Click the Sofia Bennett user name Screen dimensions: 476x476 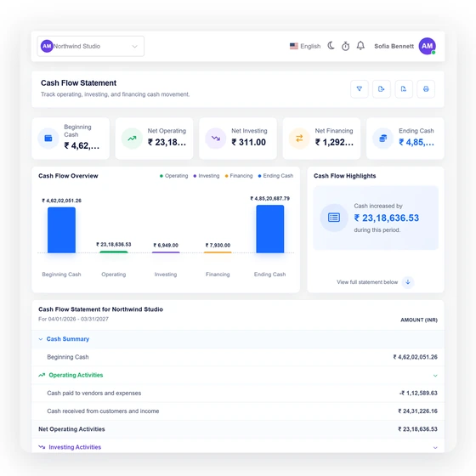coord(394,46)
